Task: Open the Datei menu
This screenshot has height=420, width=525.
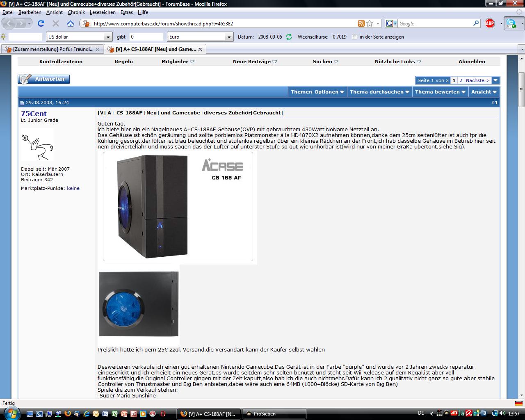Action: click(8, 12)
